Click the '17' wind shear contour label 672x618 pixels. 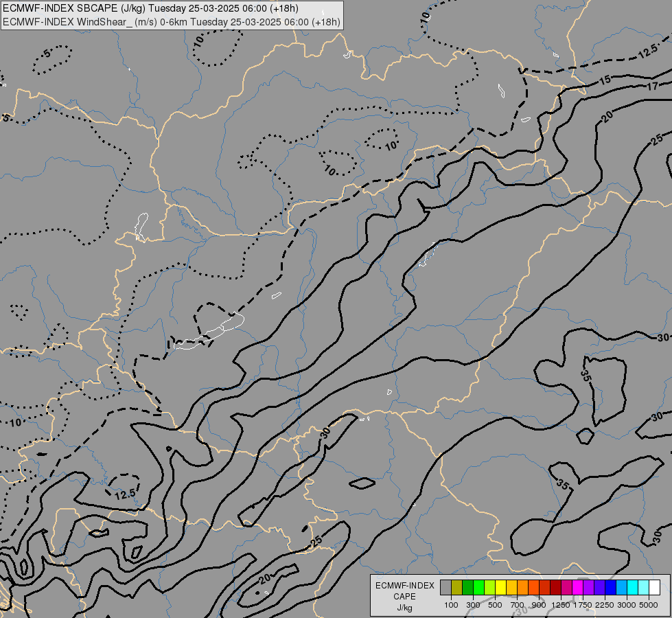(x=652, y=87)
